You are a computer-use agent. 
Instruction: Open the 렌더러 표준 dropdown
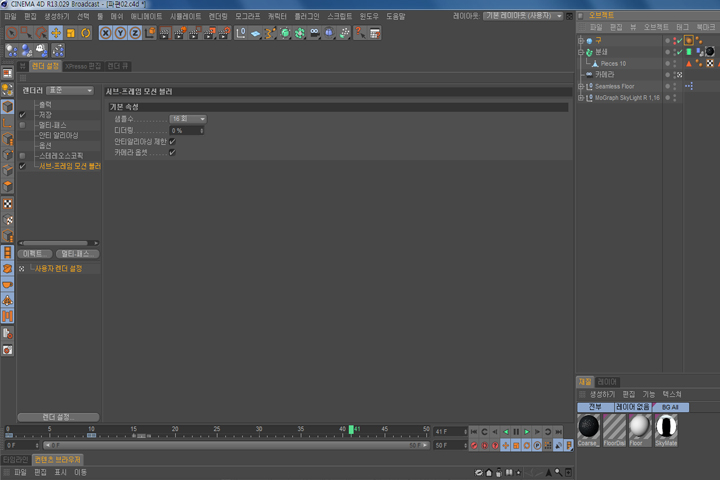click(x=70, y=90)
